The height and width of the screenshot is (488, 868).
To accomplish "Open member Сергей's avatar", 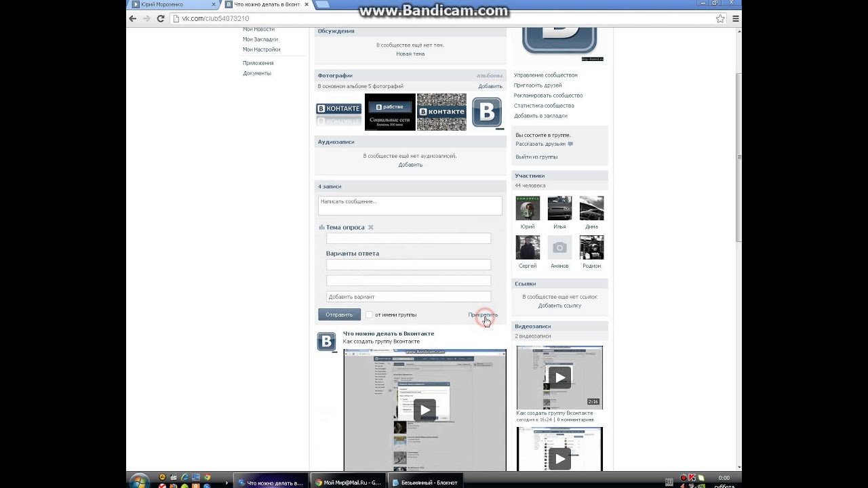I will click(528, 247).
